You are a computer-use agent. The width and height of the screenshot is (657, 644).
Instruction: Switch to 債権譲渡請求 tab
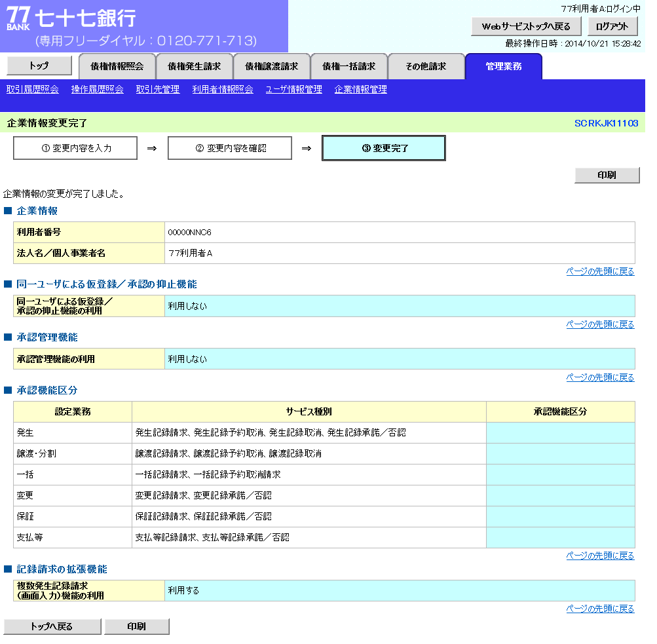click(272, 66)
